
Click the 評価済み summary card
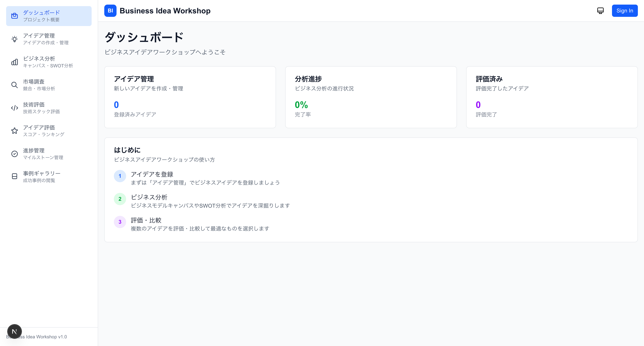click(552, 97)
